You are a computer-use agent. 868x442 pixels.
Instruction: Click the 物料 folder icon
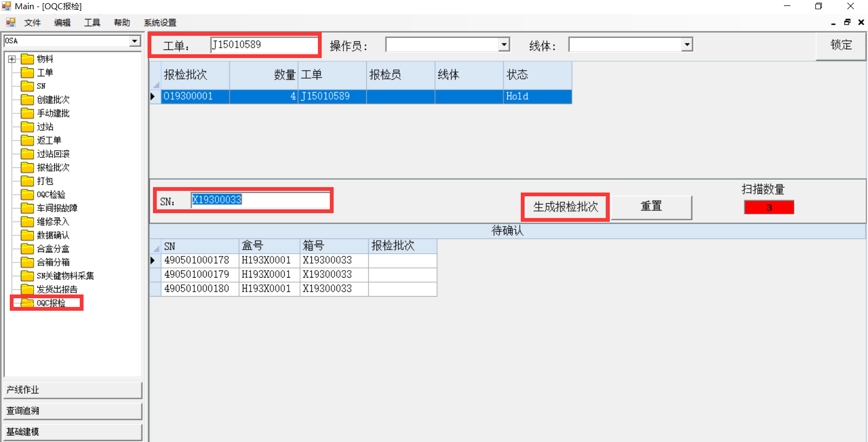point(27,59)
